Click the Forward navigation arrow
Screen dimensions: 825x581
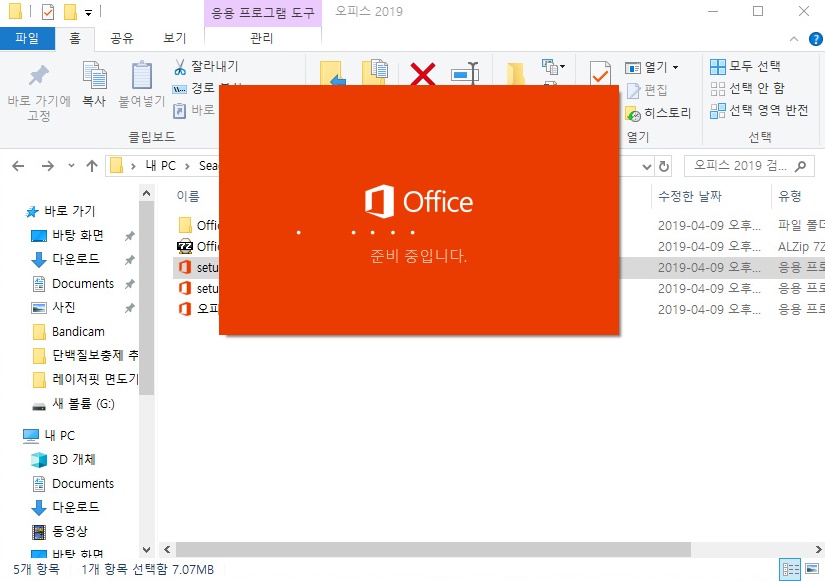pyautogui.click(x=47, y=166)
